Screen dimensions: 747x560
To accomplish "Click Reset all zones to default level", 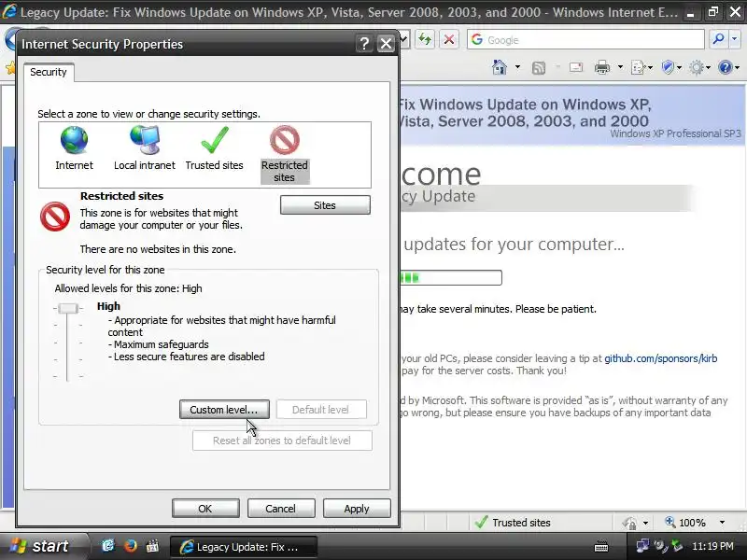I will (x=282, y=441).
